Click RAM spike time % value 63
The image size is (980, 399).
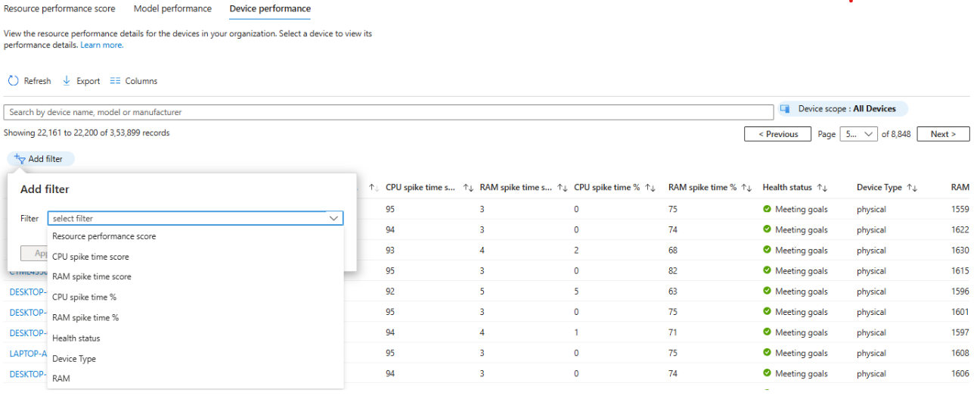(x=673, y=291)
